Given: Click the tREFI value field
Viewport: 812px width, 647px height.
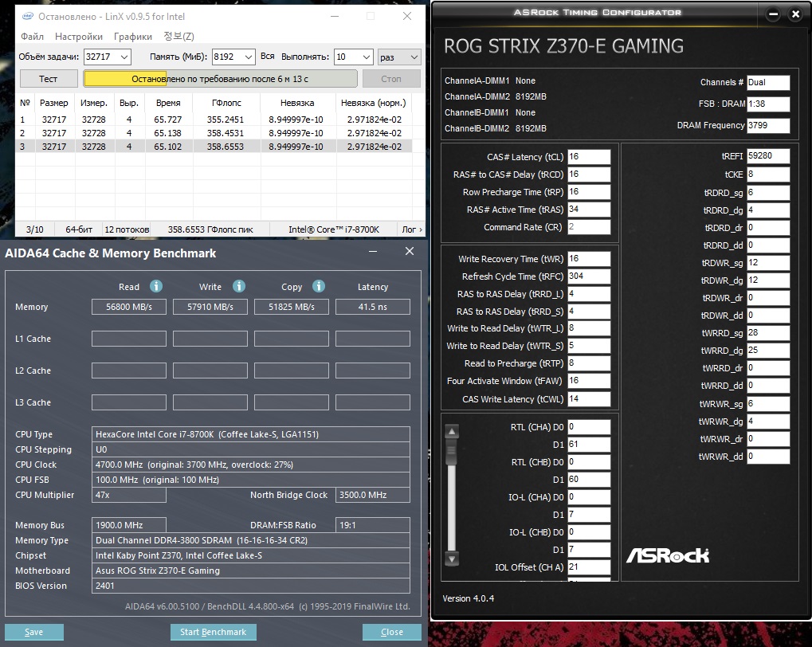Looking at the screenshot, I should 768,156.
